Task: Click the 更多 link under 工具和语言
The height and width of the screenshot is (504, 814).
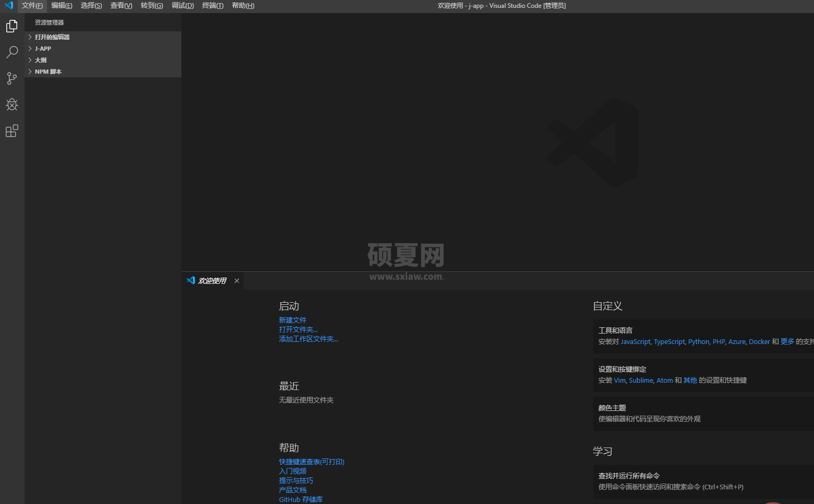Action: pos(787,341)
